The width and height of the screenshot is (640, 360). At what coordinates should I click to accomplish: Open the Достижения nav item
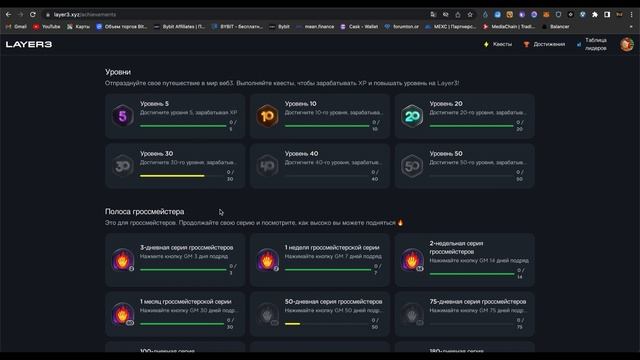(x=544, y=44)
